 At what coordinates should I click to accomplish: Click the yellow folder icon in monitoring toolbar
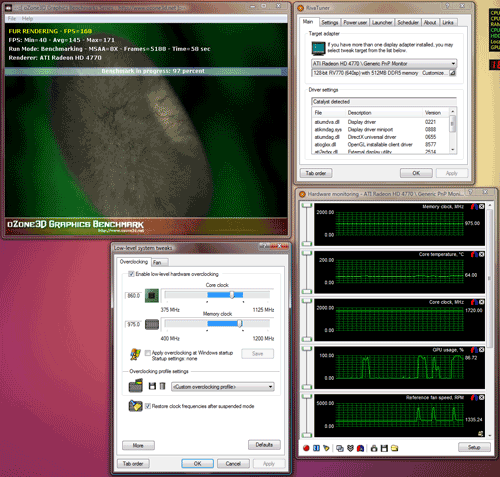tap(395, 448)
